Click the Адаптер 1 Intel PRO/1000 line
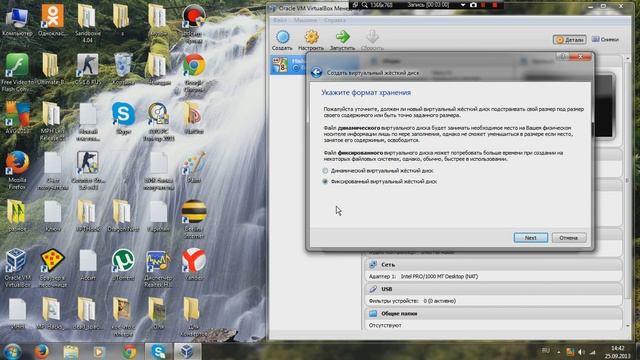Image resolution: width=640 pixels, height=360 pixels. click(423, 276)
